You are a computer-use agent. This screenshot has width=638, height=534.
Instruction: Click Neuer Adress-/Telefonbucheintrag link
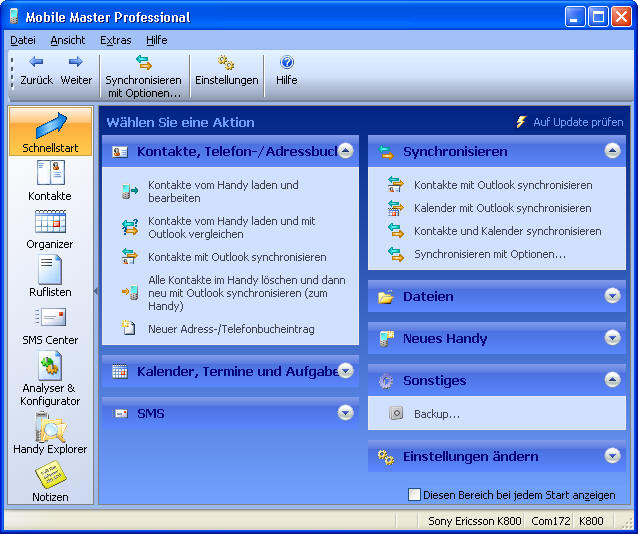pyautogui.click(x=231, y=329)
